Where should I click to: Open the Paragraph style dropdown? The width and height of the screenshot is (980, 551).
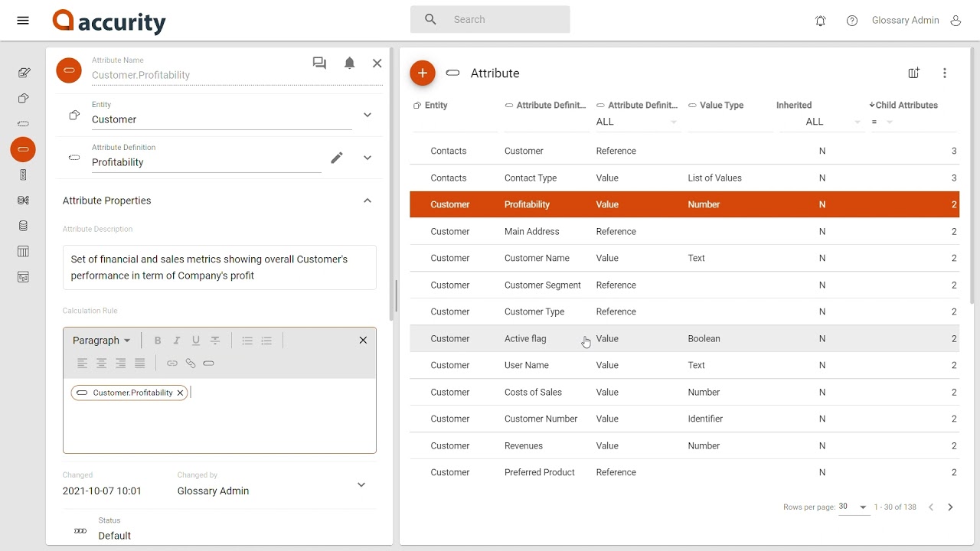(102, 341)
